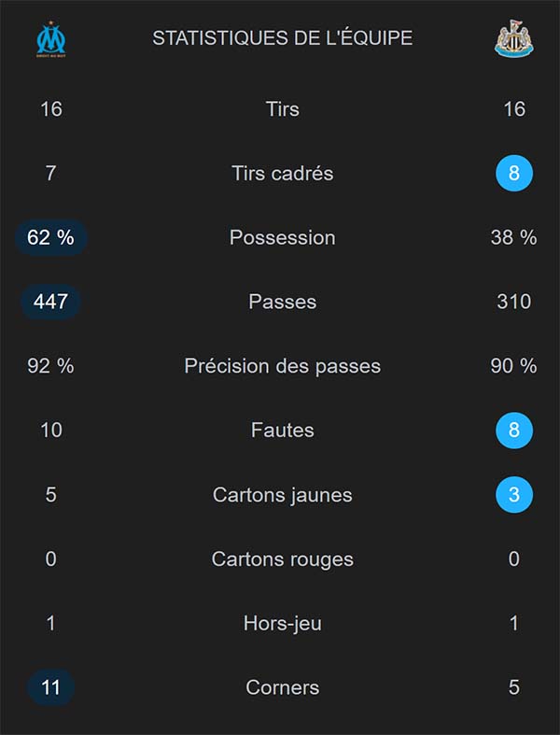Viewport: 560px width, 735px height.
Task: Select the 'Précision des passes' label
Action: click(283, 366)
